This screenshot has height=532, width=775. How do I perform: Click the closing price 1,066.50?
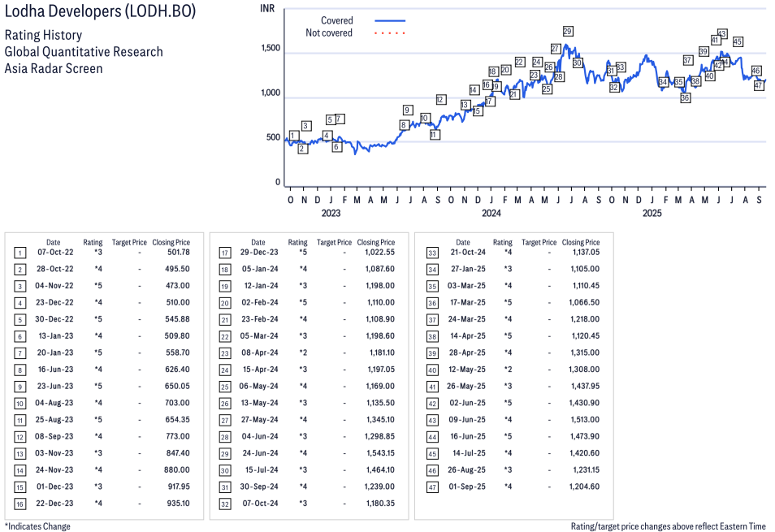tap(584, 302)
